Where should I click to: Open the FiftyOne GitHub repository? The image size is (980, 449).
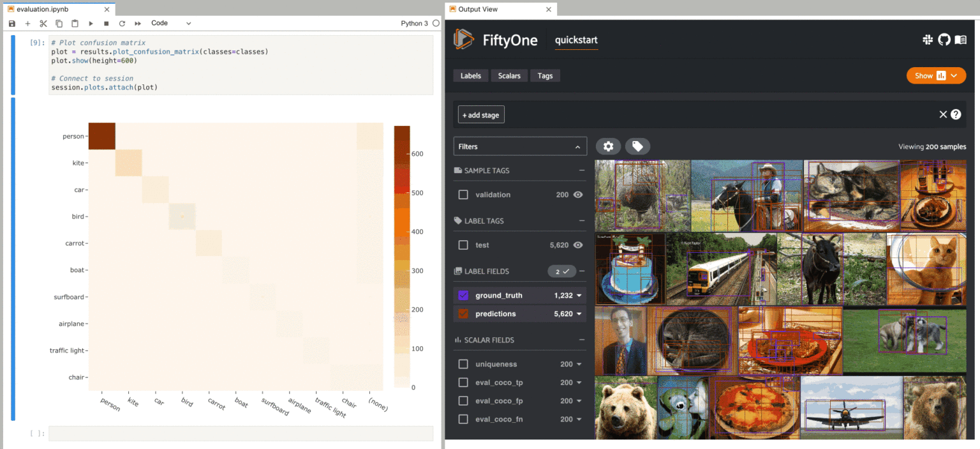[x=944, y=40]
